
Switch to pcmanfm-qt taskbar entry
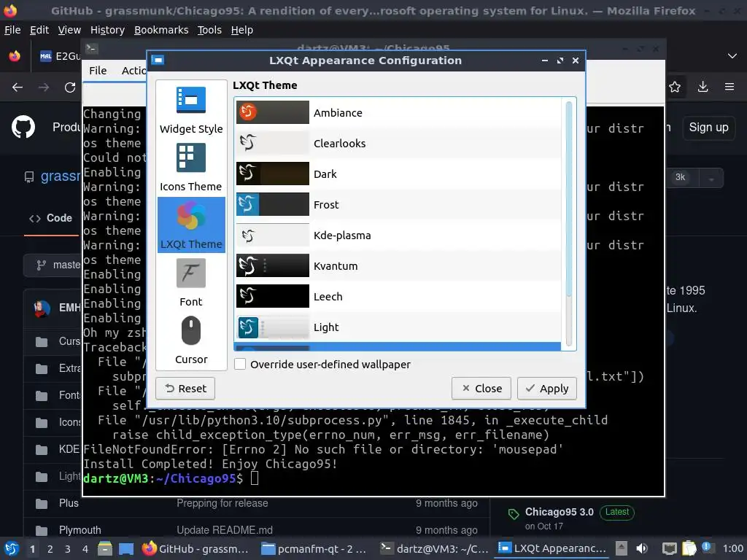pyautogui.click(x=315, y=549)
